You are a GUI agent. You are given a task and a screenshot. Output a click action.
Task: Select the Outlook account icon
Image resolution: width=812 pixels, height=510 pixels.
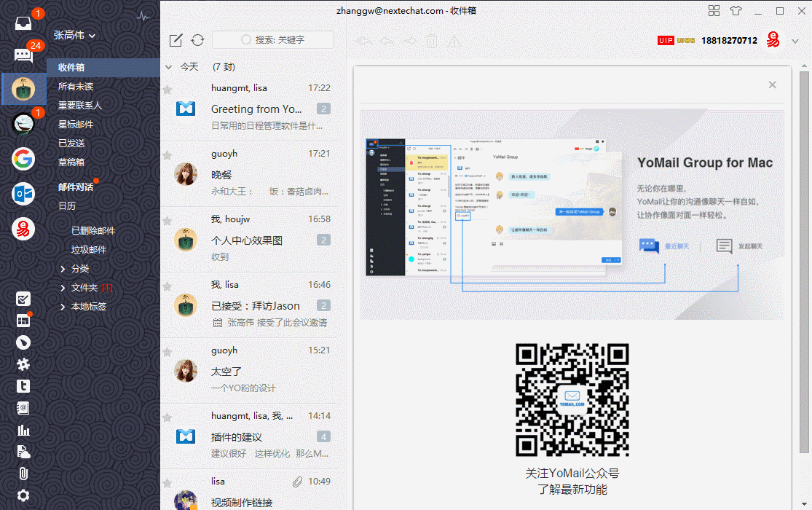coord(23,194)
